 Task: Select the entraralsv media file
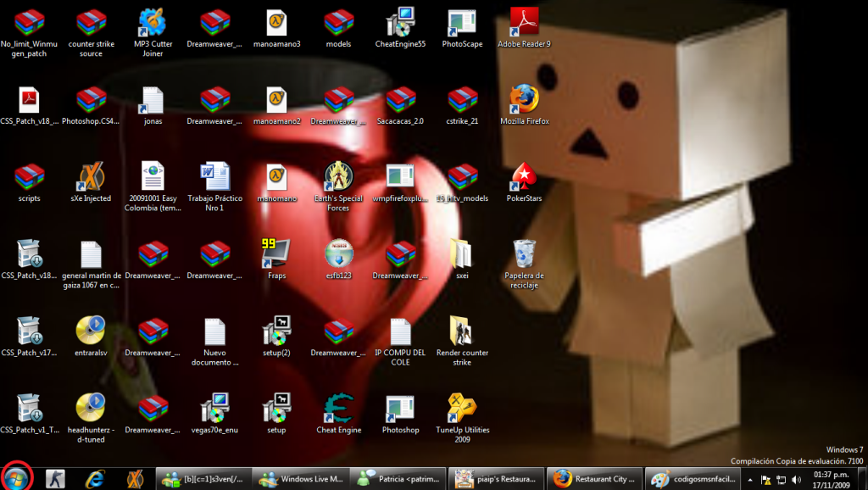(x=92, y=331)
